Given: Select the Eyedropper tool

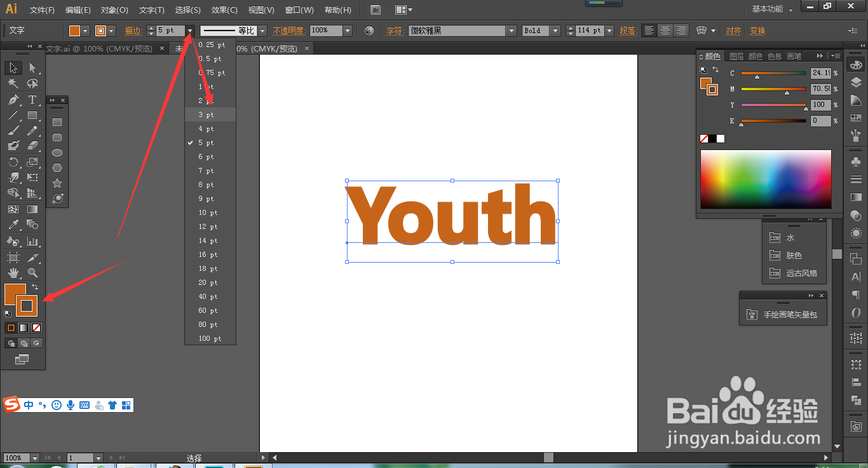Looking at the screenshot, I should pyautogui.click(x=13, y=224).
